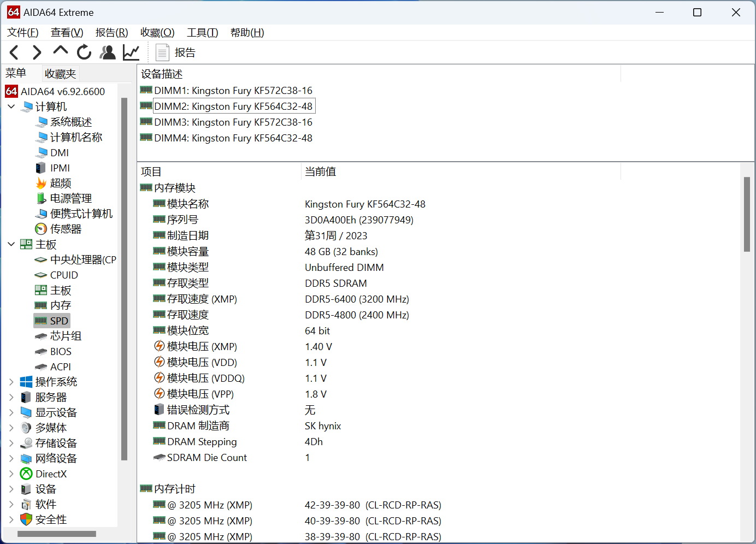Collapse the 主板 tree group
Image resolution: width=756 pixels, height=544 pixels.
[x=11, y=244]
